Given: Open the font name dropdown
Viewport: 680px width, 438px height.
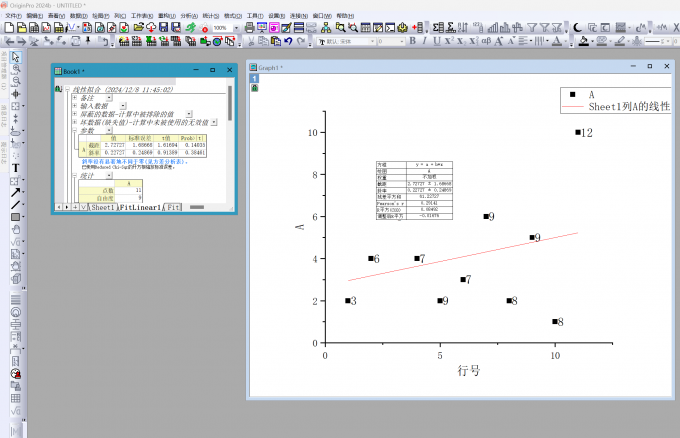Looking at the screenshot, I should coord(372,41).
